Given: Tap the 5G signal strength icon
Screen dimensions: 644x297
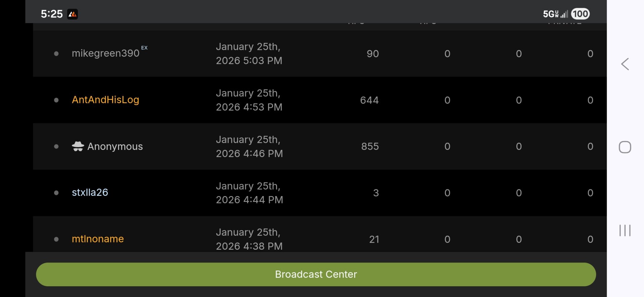Looking at the screenshot, I should 555,14.
